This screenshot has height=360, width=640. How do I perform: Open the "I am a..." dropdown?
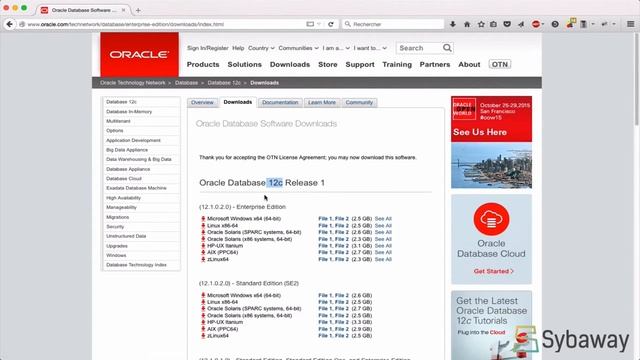coord(336,48)
